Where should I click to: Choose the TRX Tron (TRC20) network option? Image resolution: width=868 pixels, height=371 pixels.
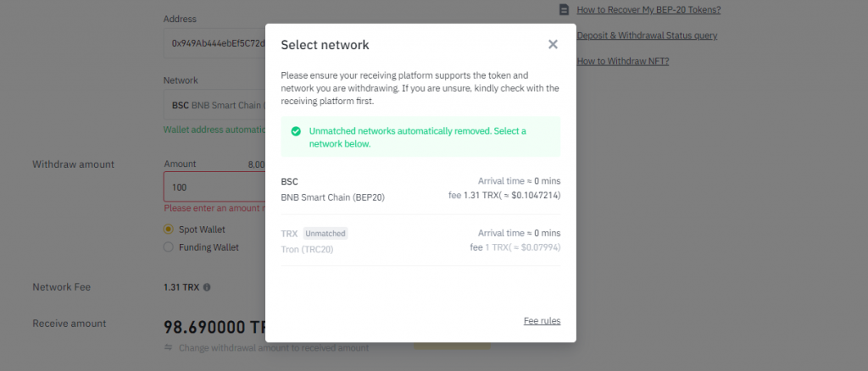click(420, 241)
